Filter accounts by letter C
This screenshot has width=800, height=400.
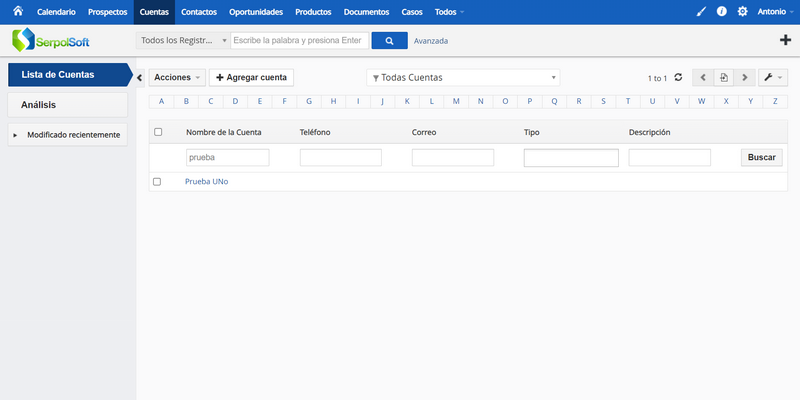point(211,102)
